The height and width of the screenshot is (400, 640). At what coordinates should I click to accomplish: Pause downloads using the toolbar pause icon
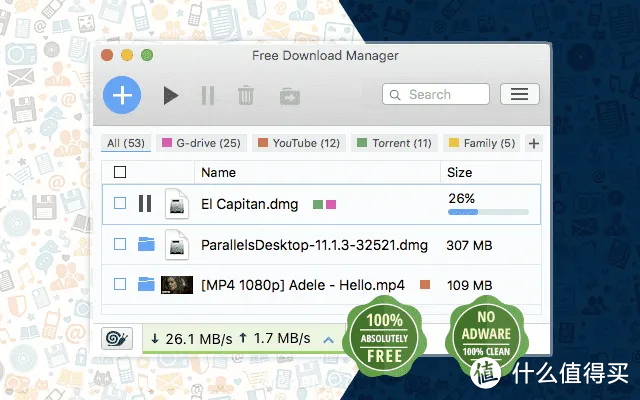pos(208,96)
